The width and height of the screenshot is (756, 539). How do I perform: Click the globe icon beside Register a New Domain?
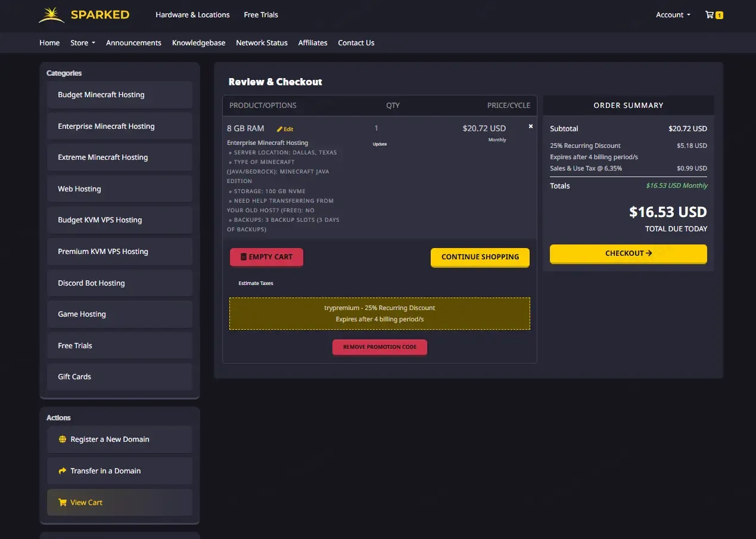(63, 439)
